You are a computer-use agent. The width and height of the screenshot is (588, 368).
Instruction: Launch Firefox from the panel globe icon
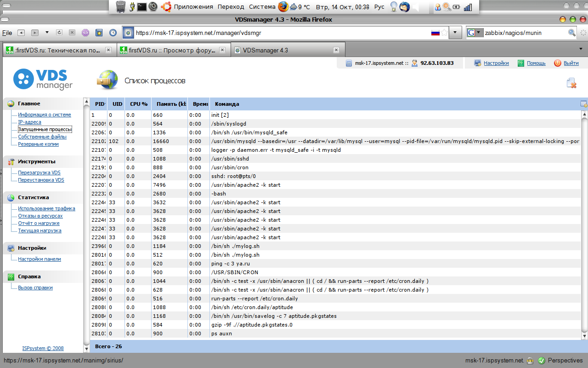(x=283, y=7)
